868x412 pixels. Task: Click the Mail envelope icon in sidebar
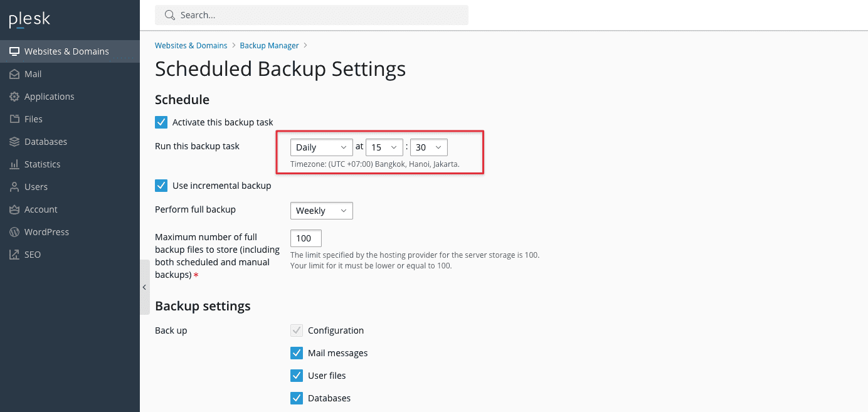pyautogui.click(x=14, y=74)
